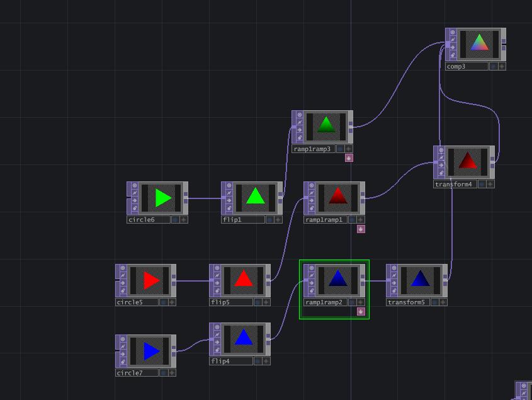This screenshot has width=532, height=400.
Task: Activate the viewer active plus on comp3
Action: [x=502, y=67]
